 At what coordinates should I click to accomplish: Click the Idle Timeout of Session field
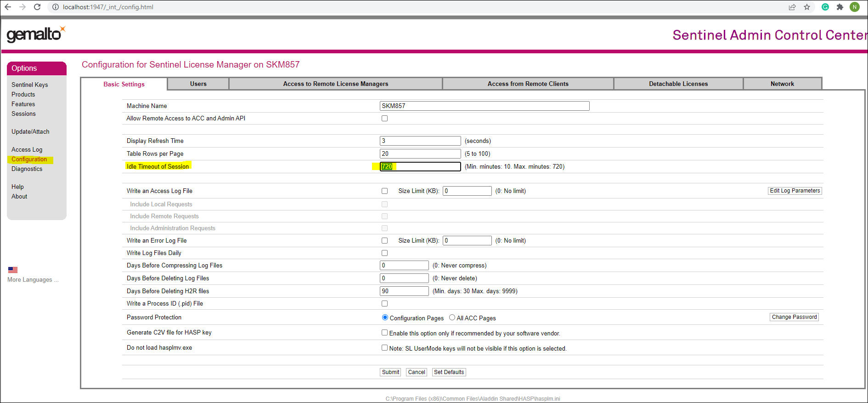point(420,166)
